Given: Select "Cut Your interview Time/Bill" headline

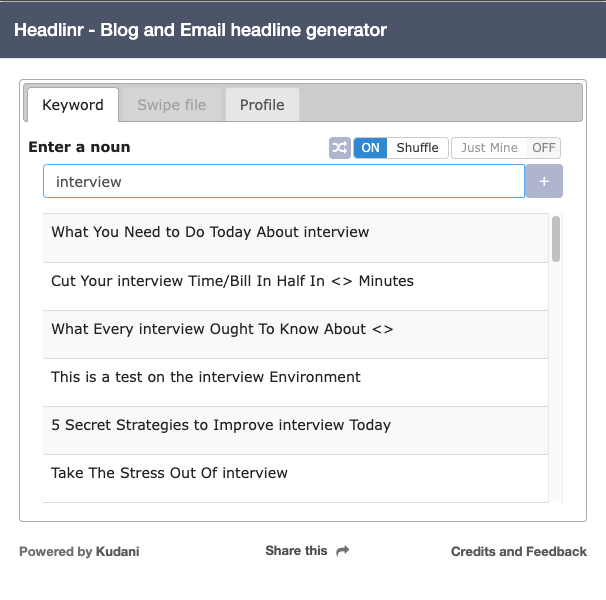Looking at the screenshot, I should pos(232,281).
